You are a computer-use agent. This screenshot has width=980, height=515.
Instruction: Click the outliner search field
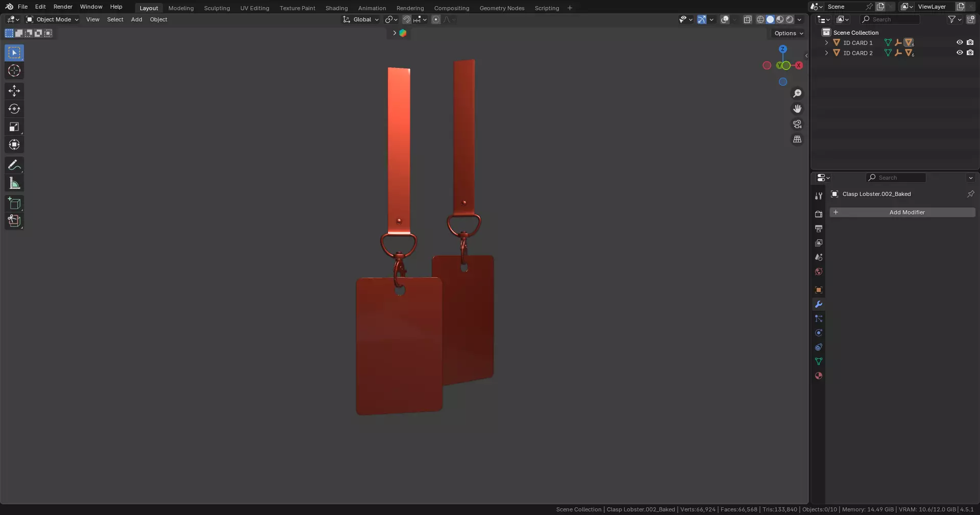click(x=890, y=19)
